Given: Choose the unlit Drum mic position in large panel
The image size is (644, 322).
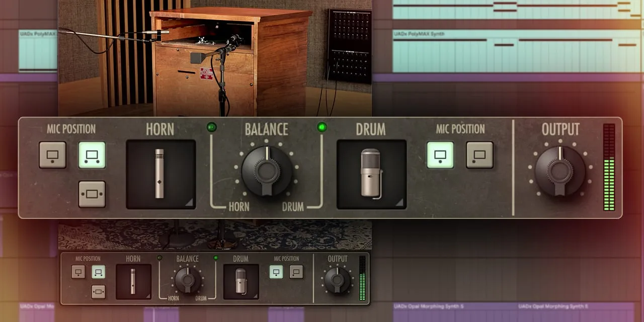Looking at the screenshot, I should pos(479,155).
